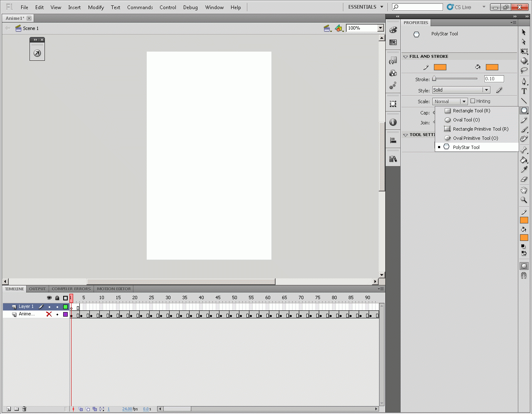Open the Swatches grid panel icon
The width and height of the screenshot is (532, 414).
coord(393,42)
